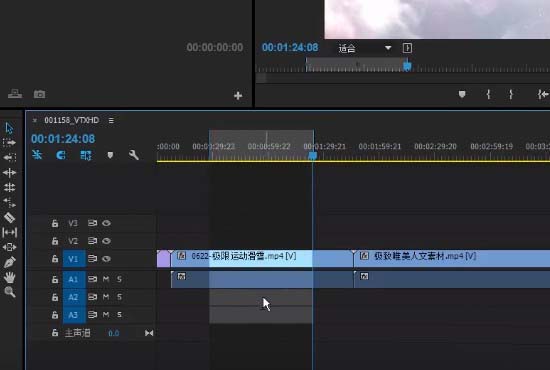Image resolution: width=550 pixels, height=370 pixels.
Task: Open timeline display settings wrench
Action: coord(134,155)
